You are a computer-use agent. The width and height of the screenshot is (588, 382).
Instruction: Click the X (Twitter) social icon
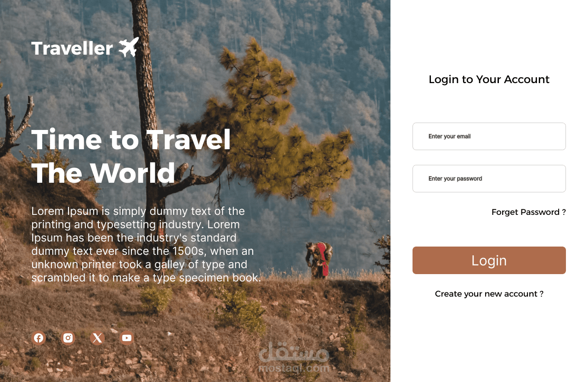tap(97, 338)
